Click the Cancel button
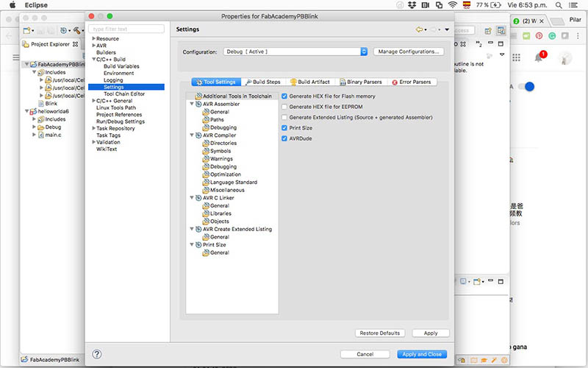The height and width of the screenshot is (368, 588). (x=365, y=354)
